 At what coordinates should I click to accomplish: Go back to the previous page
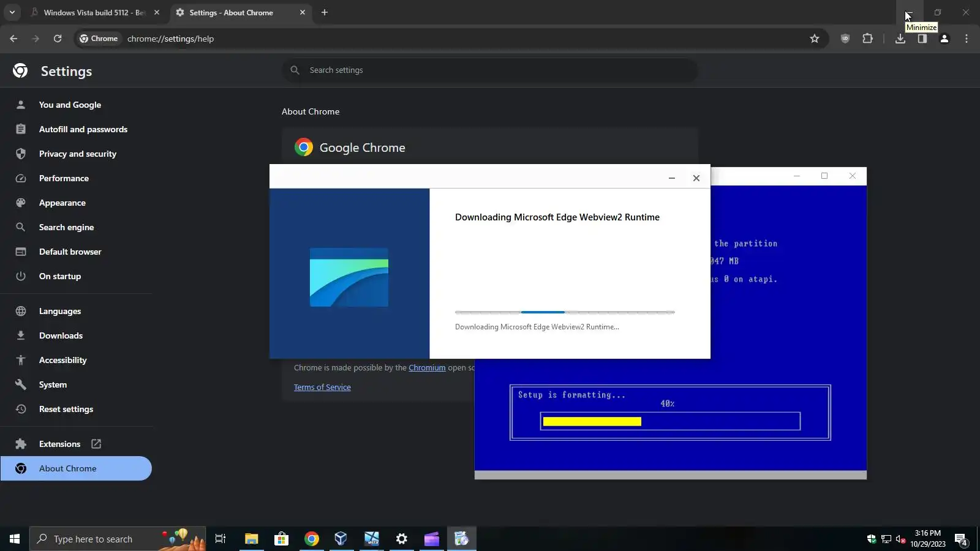click(13, 39)
